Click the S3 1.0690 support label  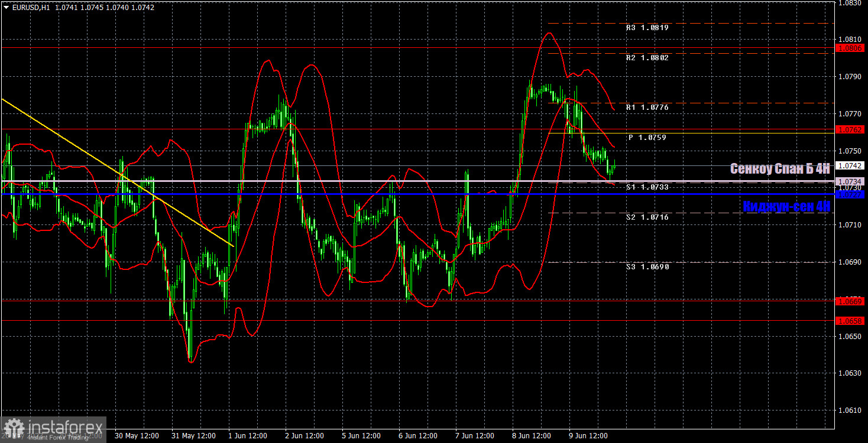pos(647,267)
